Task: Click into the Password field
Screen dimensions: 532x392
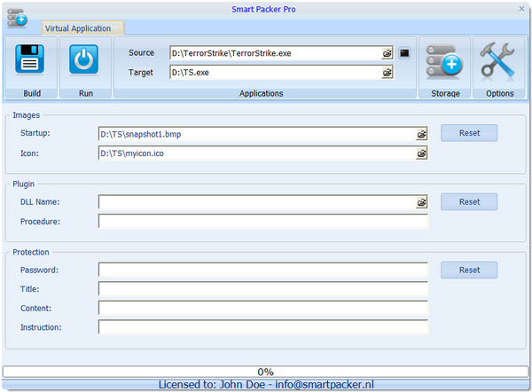Action: pyautogui.click(x=262, y=270)
